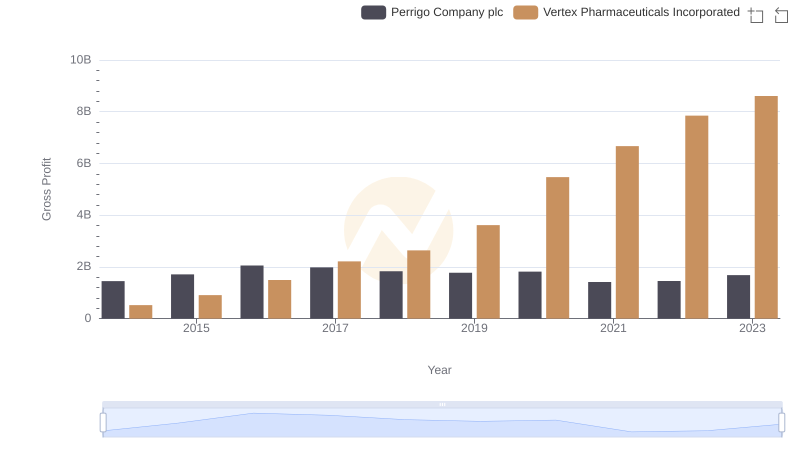Click the Year axis title
The height and width of the screenshot is (461, 800).
(x=439, y=370)
